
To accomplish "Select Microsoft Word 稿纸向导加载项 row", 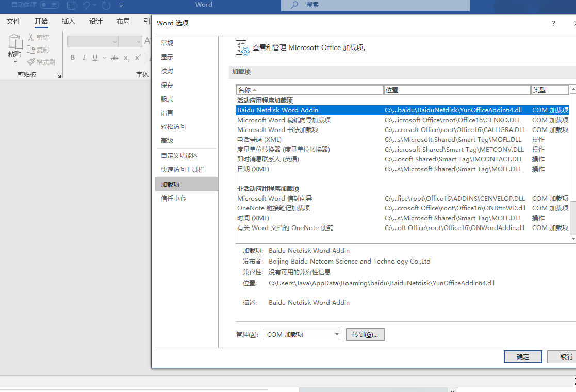I will (403, 120).
